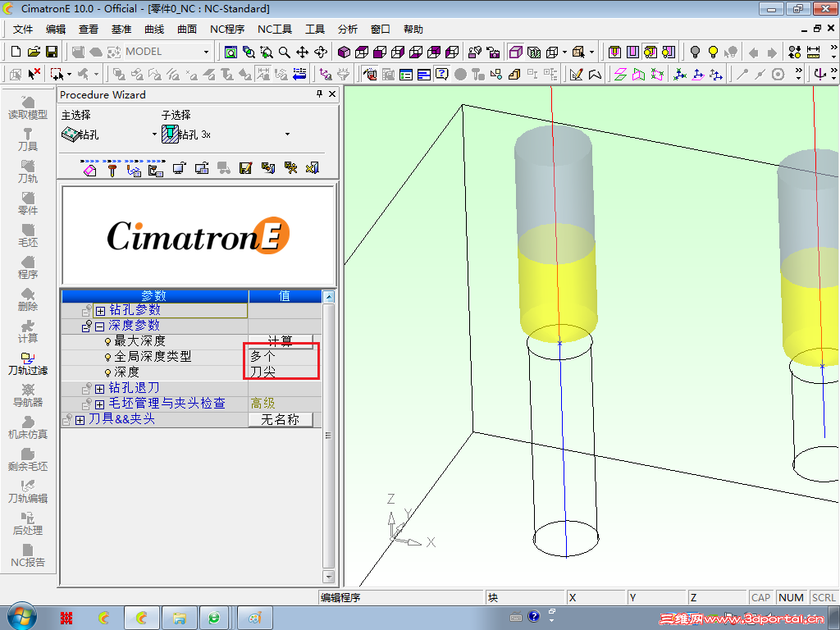The height and width of the screenshot is (630, 840).
Task: Click the zoom magnifier tool
Action: [x=285, y=52]
